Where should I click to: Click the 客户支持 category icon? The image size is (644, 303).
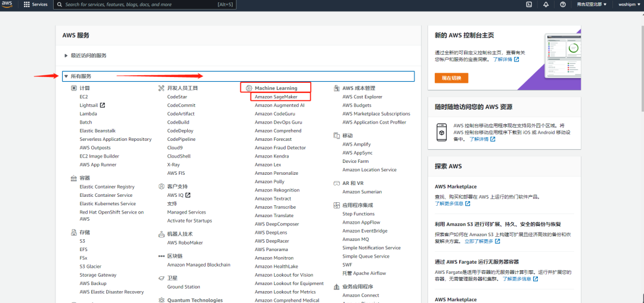click(162, 187)
